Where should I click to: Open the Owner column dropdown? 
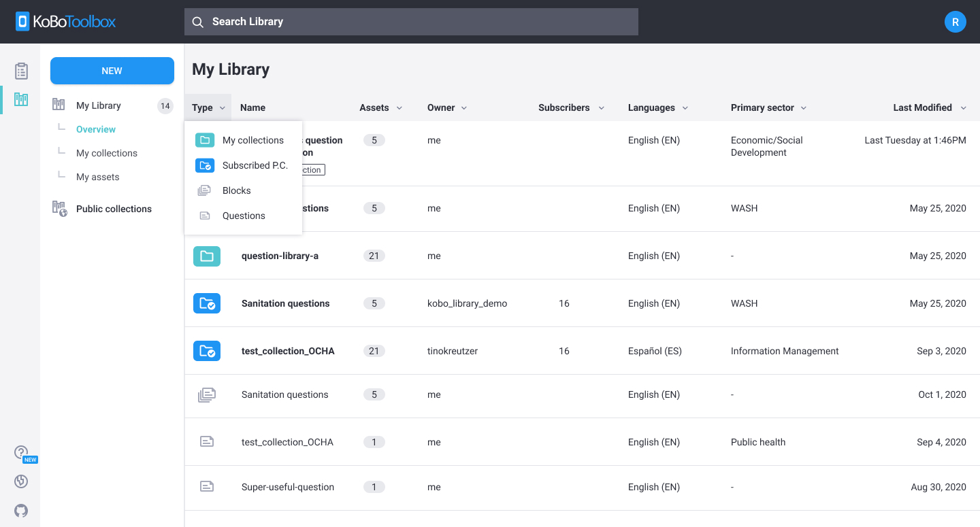[x=463, y=107]
